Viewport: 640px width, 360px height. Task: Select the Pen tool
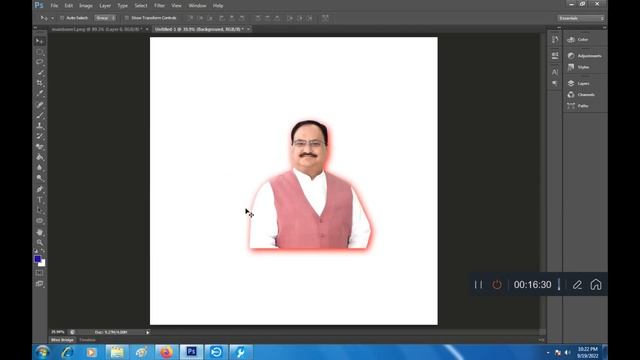pos(40,189)
